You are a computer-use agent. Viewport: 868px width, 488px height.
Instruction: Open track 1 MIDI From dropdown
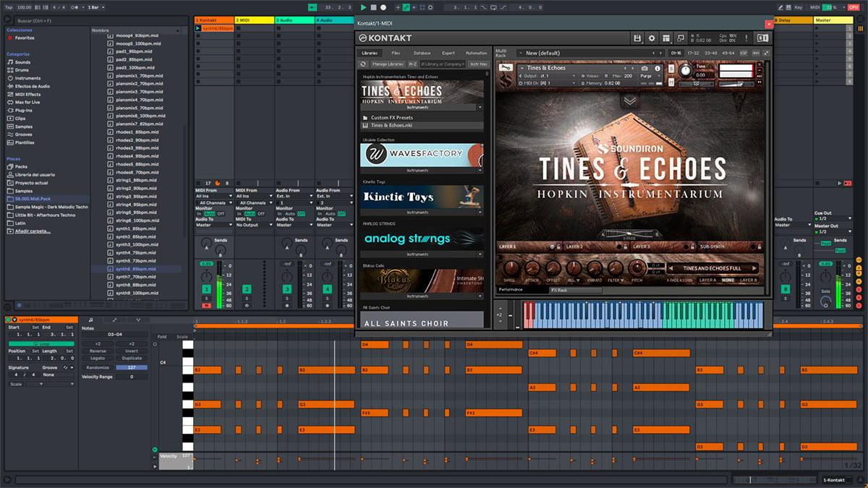point(214,196)
